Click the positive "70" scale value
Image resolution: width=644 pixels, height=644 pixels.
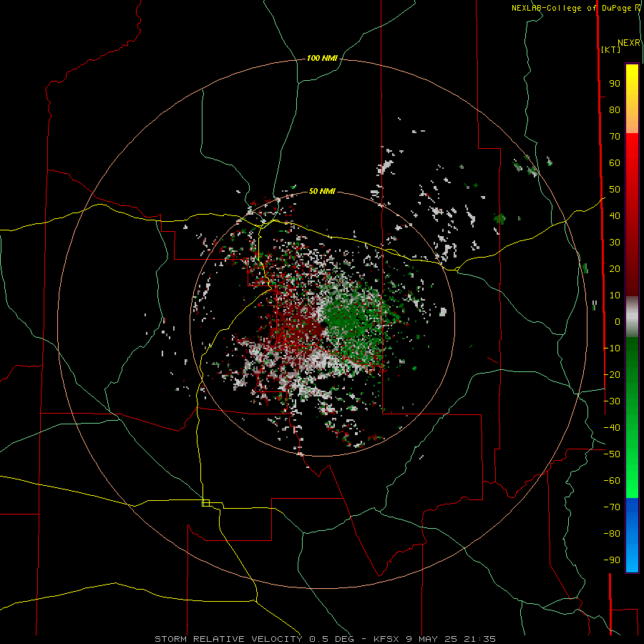tap(615, 137)
